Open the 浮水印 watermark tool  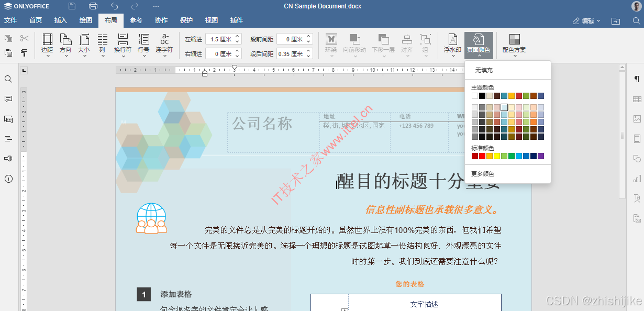tap(452, 45)
